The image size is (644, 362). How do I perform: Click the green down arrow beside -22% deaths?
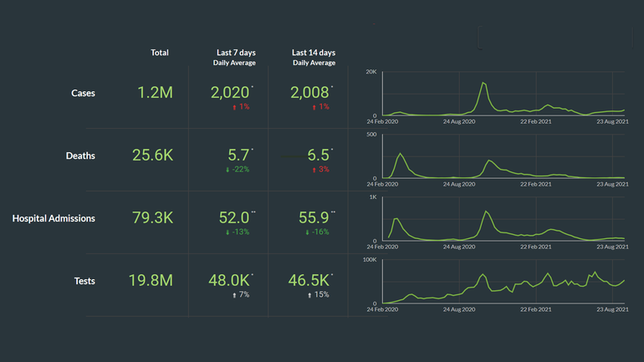227,170
